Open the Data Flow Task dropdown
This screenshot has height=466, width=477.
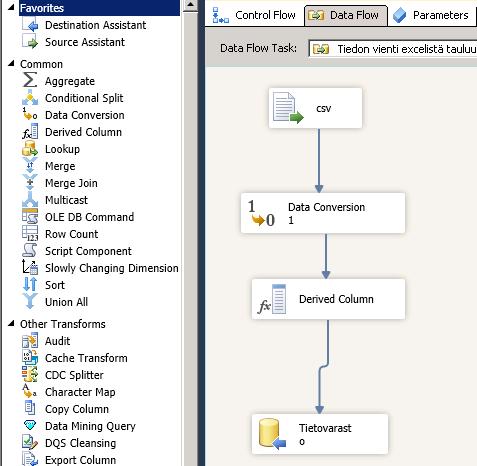pos(393,49)
